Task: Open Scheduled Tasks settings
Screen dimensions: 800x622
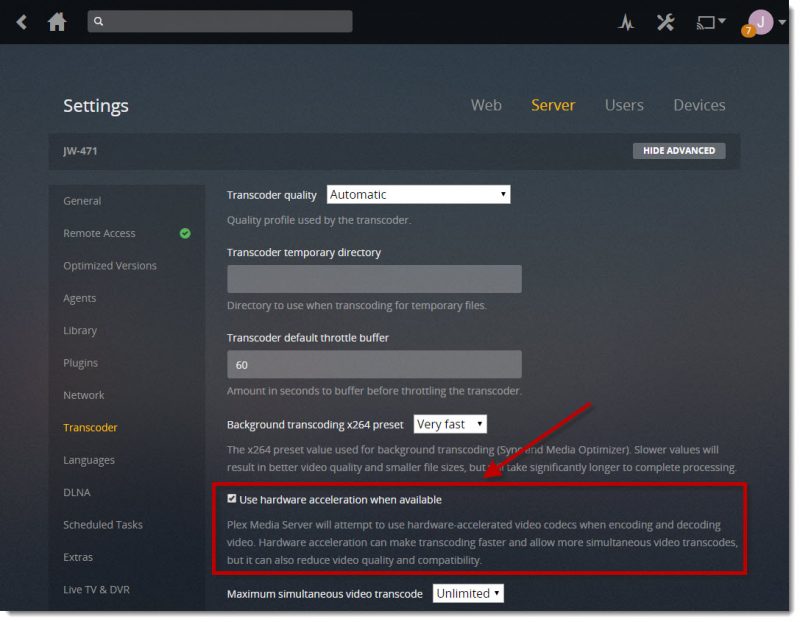Action: [x=101, y=524]
